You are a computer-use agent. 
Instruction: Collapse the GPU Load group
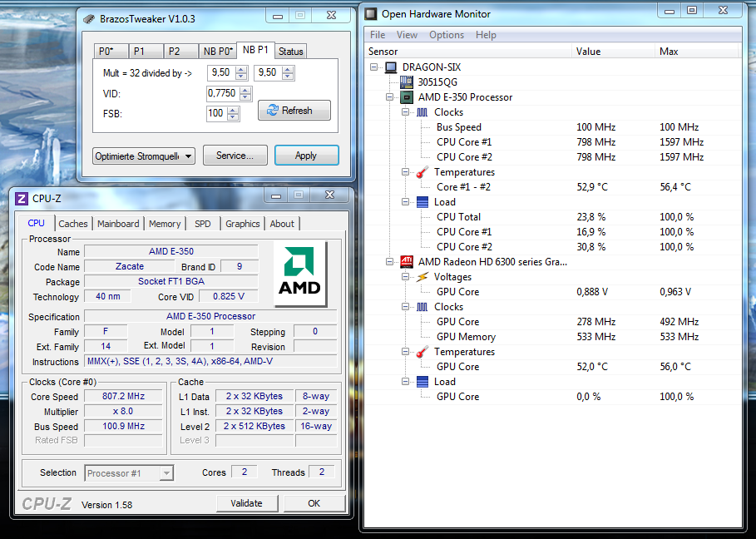point(406,382)
